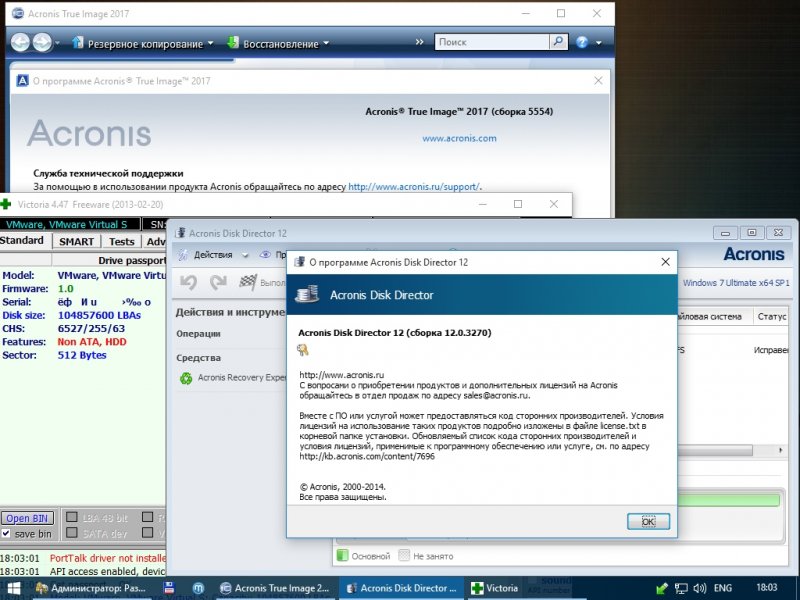Go back using True Image back arrow
The height and width of the screenshot is (600, 800).
pos(20,42)
